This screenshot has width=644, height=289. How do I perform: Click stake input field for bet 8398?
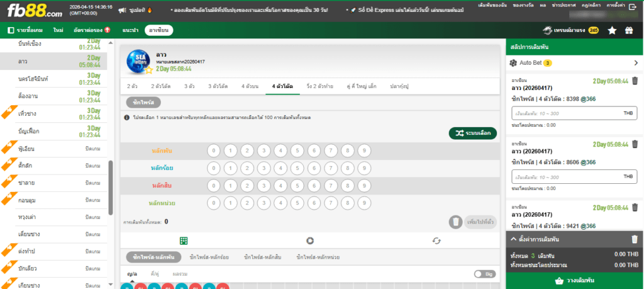[574, 113]
